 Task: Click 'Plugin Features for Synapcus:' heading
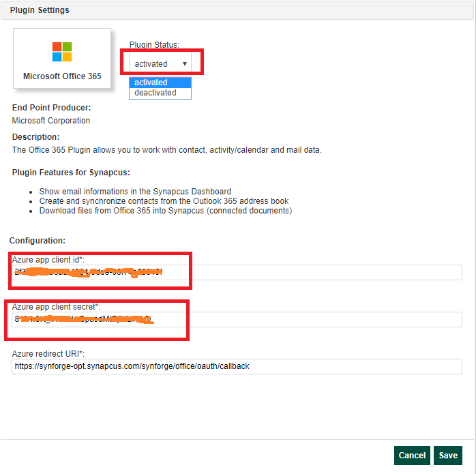[x=71, y=173]
